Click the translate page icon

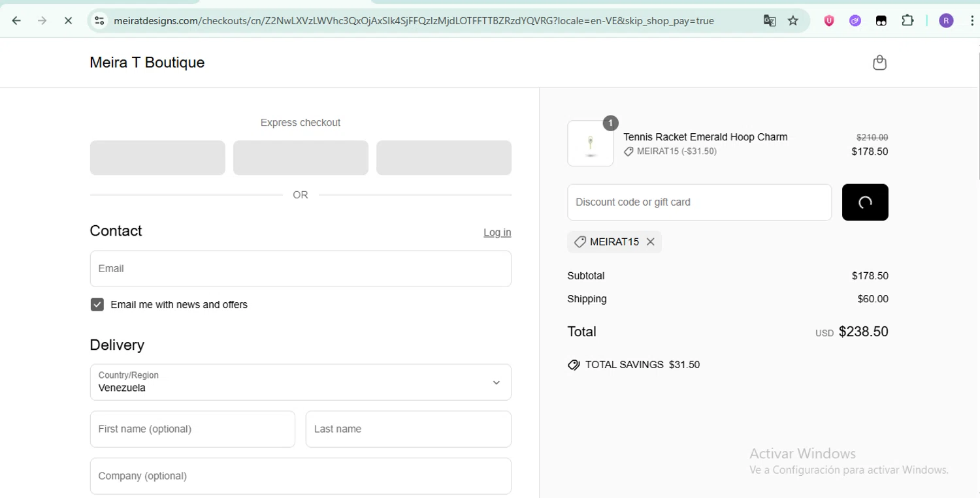(x=770, y=21)
